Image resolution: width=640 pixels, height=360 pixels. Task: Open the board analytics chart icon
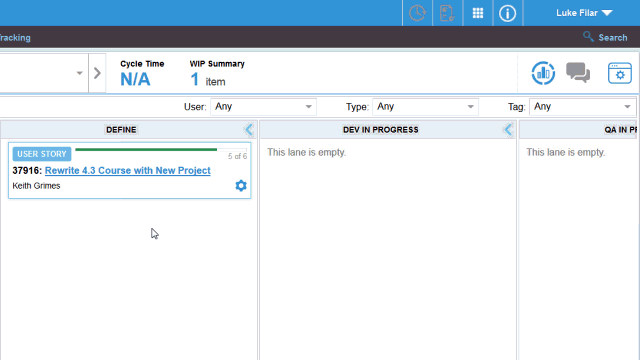pos(543,73)
